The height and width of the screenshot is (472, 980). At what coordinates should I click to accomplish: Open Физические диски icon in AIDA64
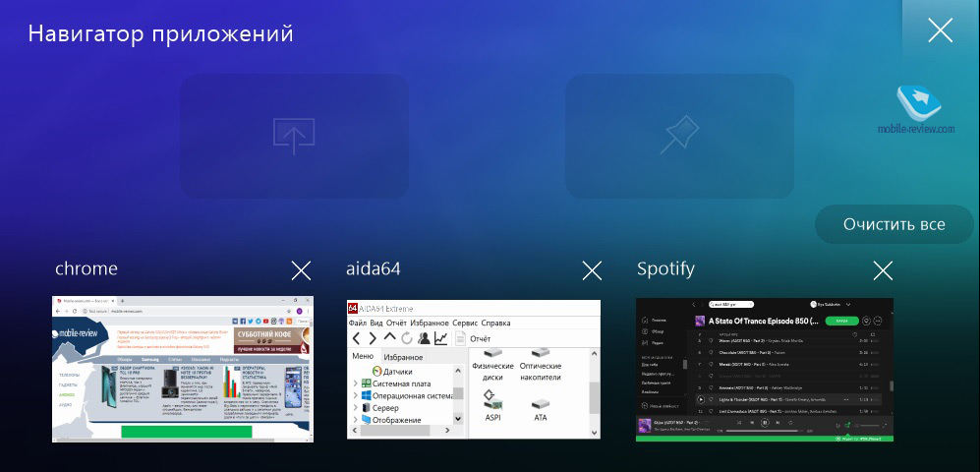[492, 366]
